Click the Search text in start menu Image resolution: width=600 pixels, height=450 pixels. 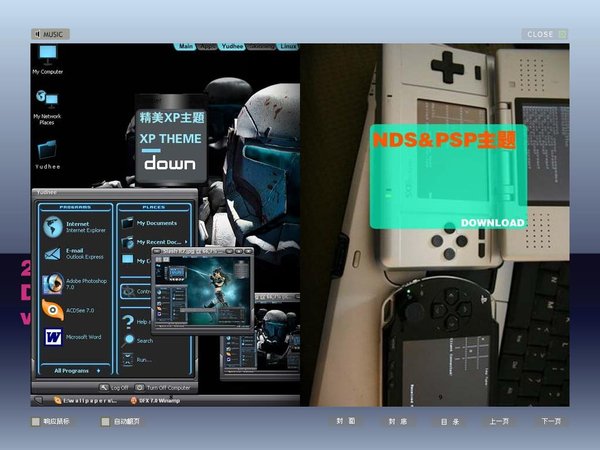(x=145, y=341)
